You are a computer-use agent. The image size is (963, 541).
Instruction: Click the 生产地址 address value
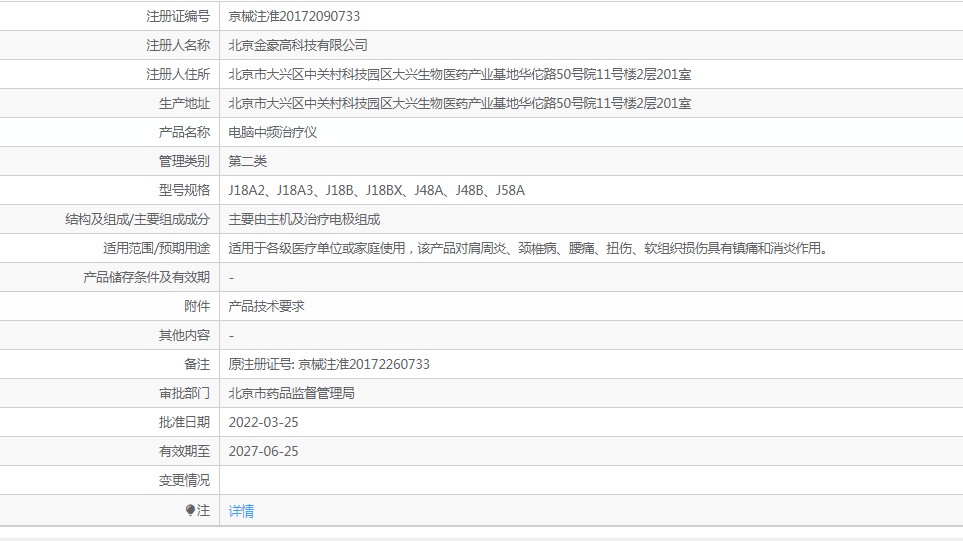pos(459,103)
